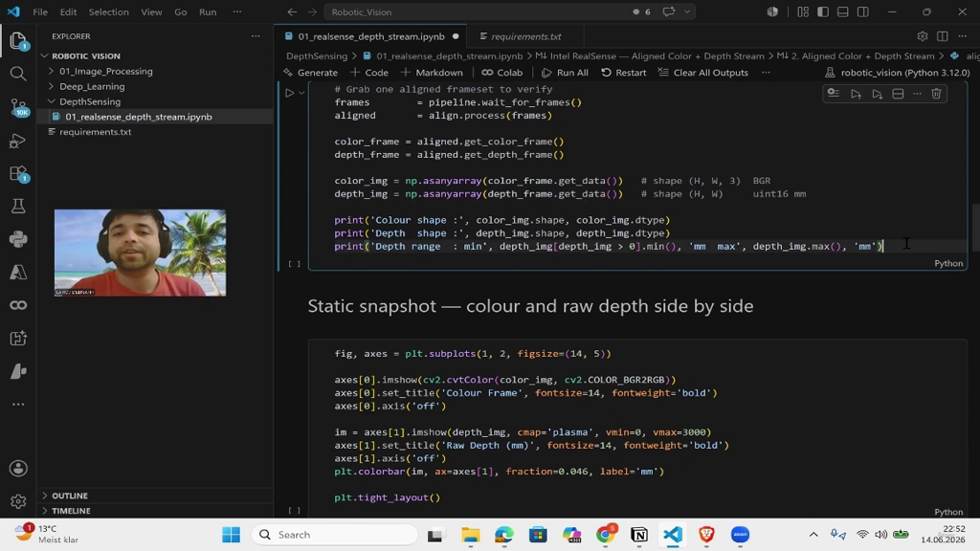Open the run options dropdown beside the cell play button
The image size is (980, 551).
tap(301, 93)
